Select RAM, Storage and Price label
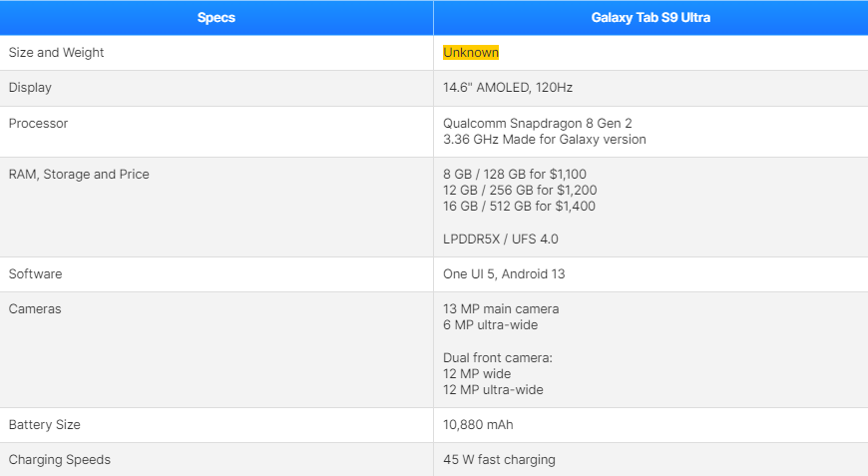The width and height of the screenshot is (868, 476). tap(79, 175)
